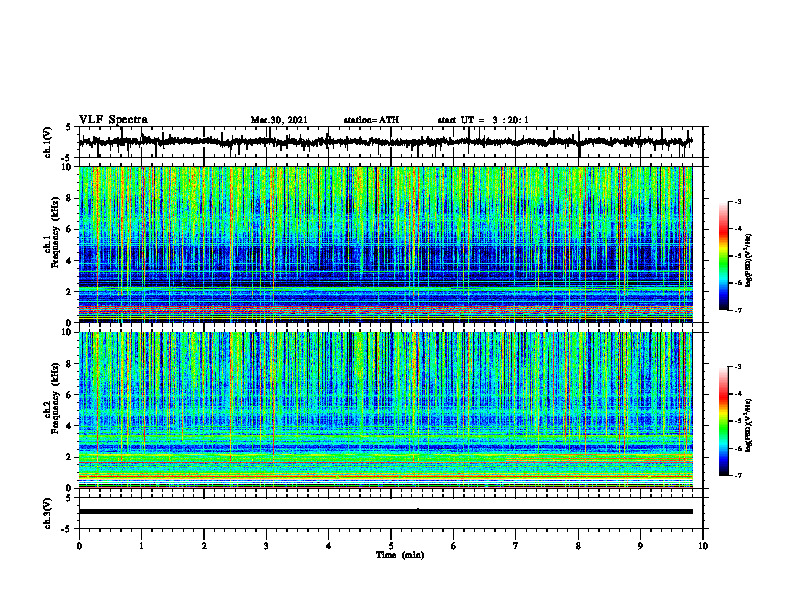The image size is (792, 612).
Task: Click the "ch.1(V)" waveform axis label
Action: coord(47,142)
